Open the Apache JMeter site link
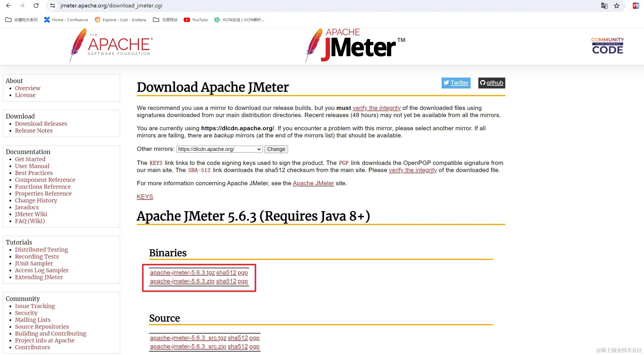This screenshot has width=644, height=355. coord(313,183)
